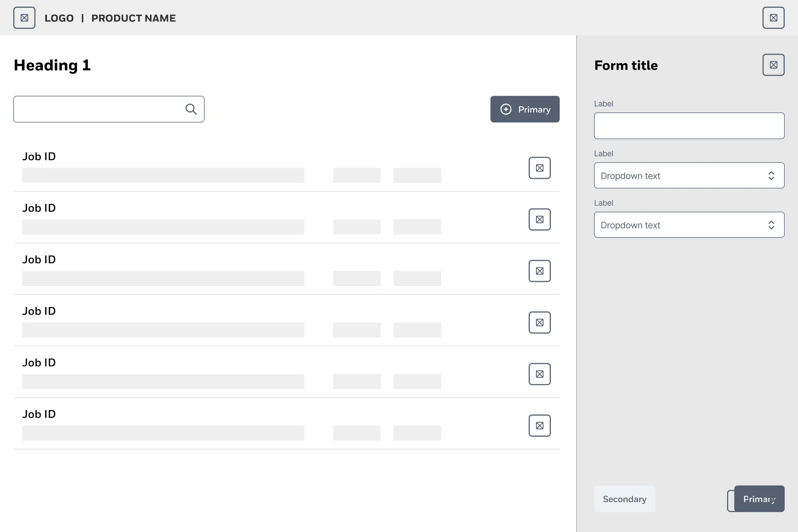Image resolution: width=798 pixels, height=532 pixels.
Task: Click the search icon in the search bar
Action: click(x=191, y=109)
